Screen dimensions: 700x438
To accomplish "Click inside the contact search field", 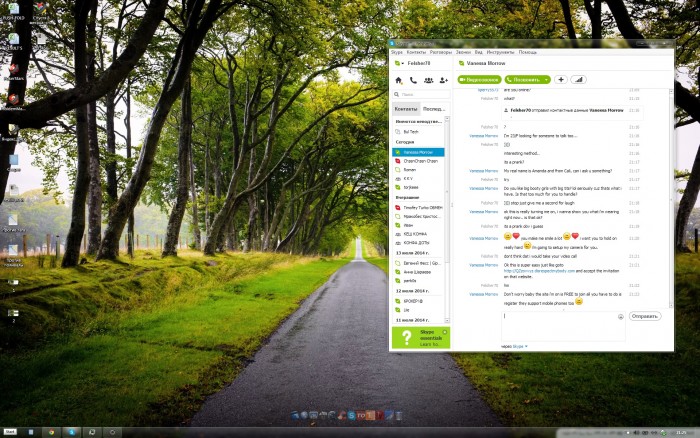I will (421, 95).
